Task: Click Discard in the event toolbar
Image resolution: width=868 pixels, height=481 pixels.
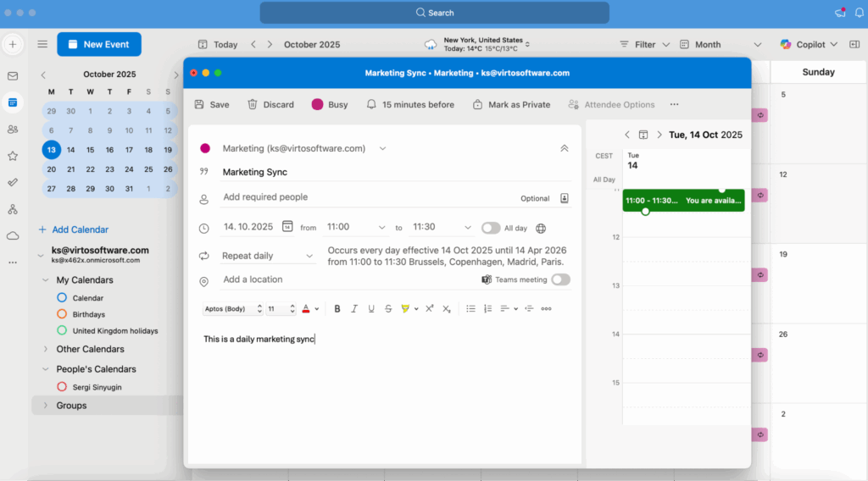Action: (x=270, y=104)
